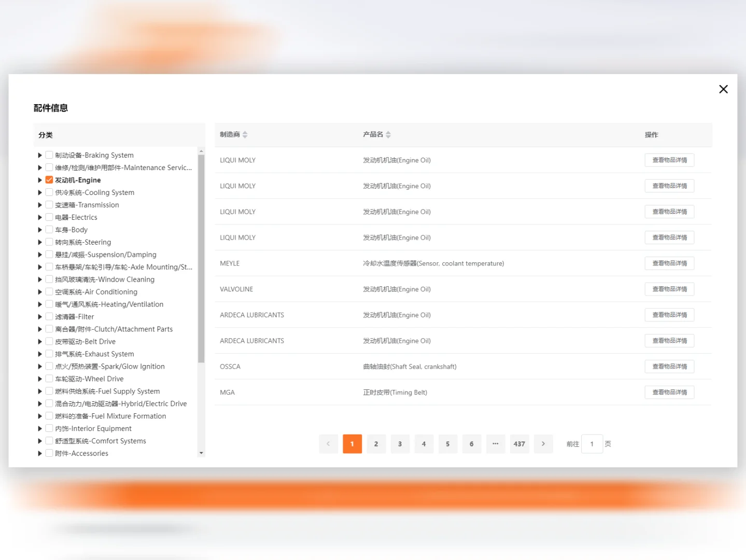Go to page 2
Image resolution: width=746 pixels, height=560 pixels.
coord(376,444)
